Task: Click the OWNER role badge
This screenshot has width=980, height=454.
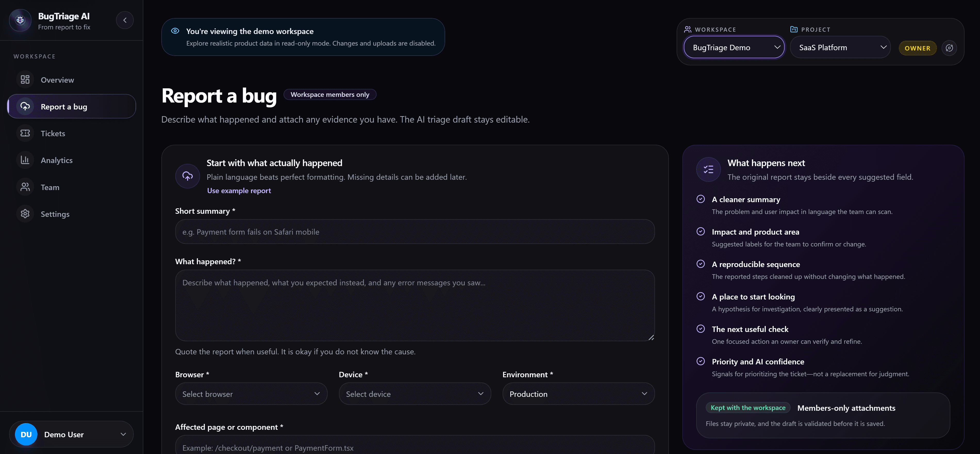Action: 917,48
